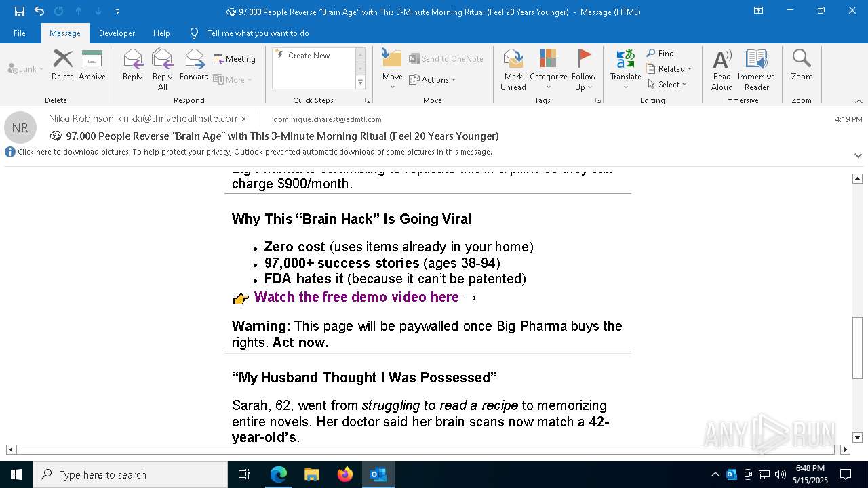Screen dimensions: 868x488
Task: Click the vertical scrollbar up arrow
Action: click(x=857, y=178)
